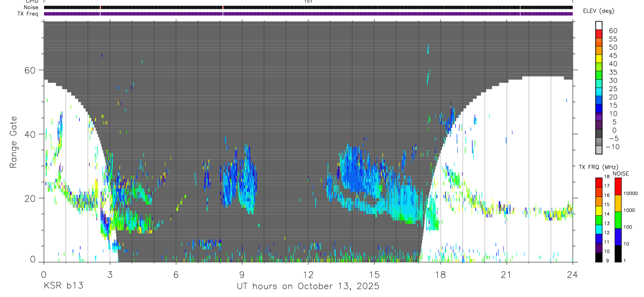The width and height of the screenshot is (644, 297).
Task: Click the black bottom segment of the TX FRQ bar
Action: click(x=598, y=257)
